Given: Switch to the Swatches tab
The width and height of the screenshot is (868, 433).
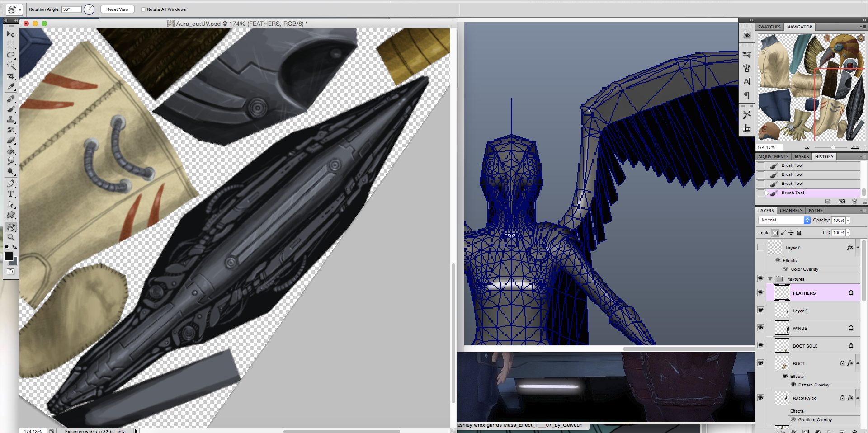Looking at the screenshot, I should click(x=769, y=27).
